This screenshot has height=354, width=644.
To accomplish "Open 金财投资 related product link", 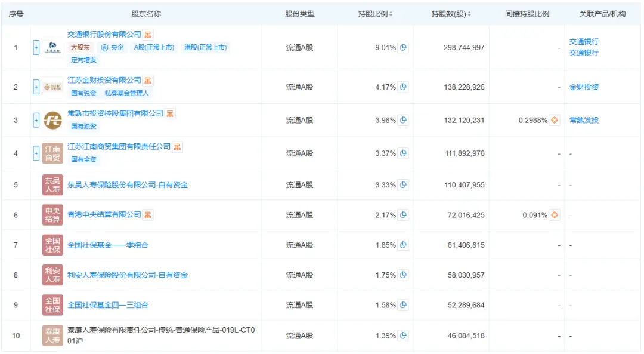I will pyautogui.click(x=584, y=87).
